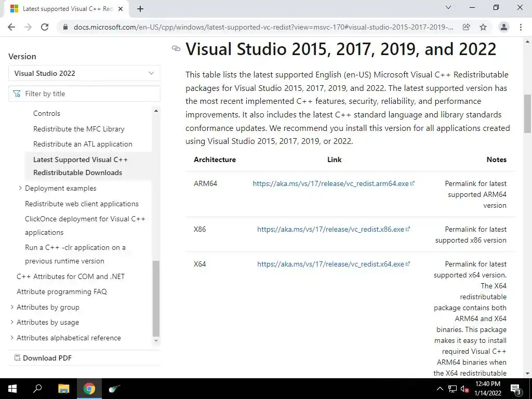Open File Explorer from the taskbar
532x399 pixels.
pos(63,389)
